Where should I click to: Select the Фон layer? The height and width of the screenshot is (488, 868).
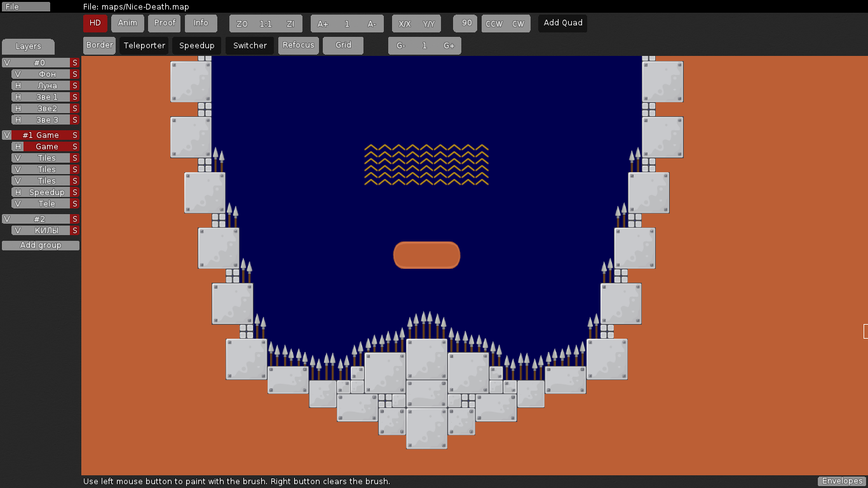click(x=47, y=74)
